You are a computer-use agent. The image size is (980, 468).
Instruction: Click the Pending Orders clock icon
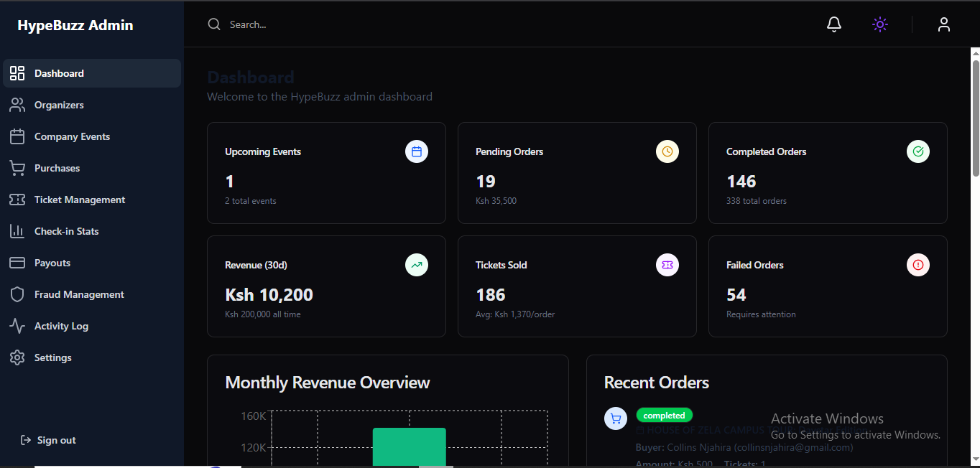[667, 151]
